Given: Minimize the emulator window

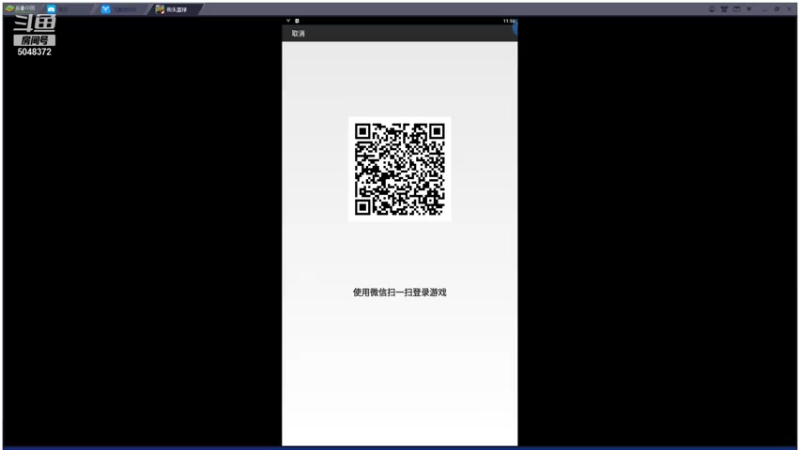Looking at the screenshot, I should pos(764,9).
